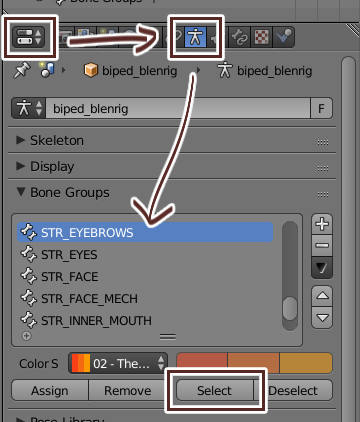Move bone group up in the list
Viewport: 360px width, 422px height.
[322, 296]
